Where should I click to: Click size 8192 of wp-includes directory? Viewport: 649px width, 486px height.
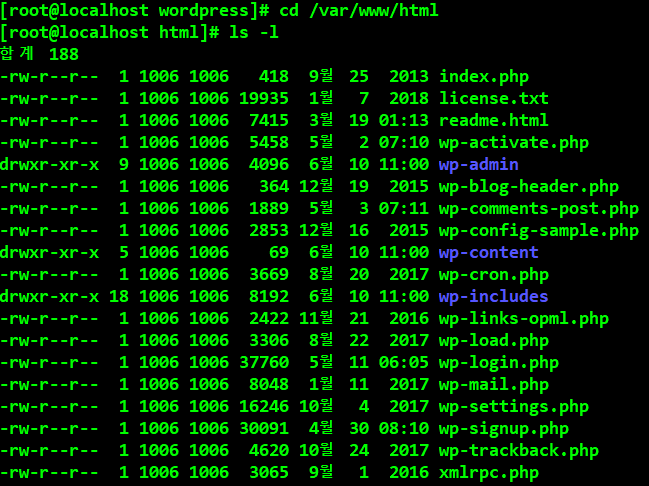269,296
